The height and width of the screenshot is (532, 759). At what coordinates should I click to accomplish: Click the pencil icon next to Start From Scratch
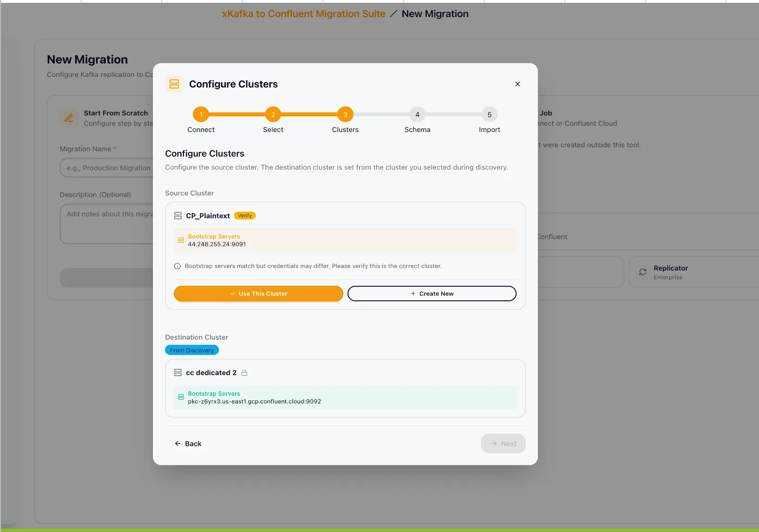[x=69, y=118]
